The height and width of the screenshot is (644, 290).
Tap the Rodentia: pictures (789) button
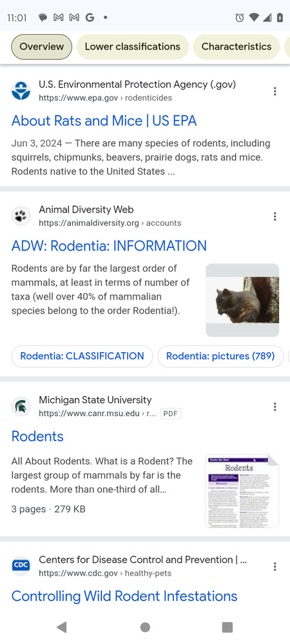click(x=220, y=356)
